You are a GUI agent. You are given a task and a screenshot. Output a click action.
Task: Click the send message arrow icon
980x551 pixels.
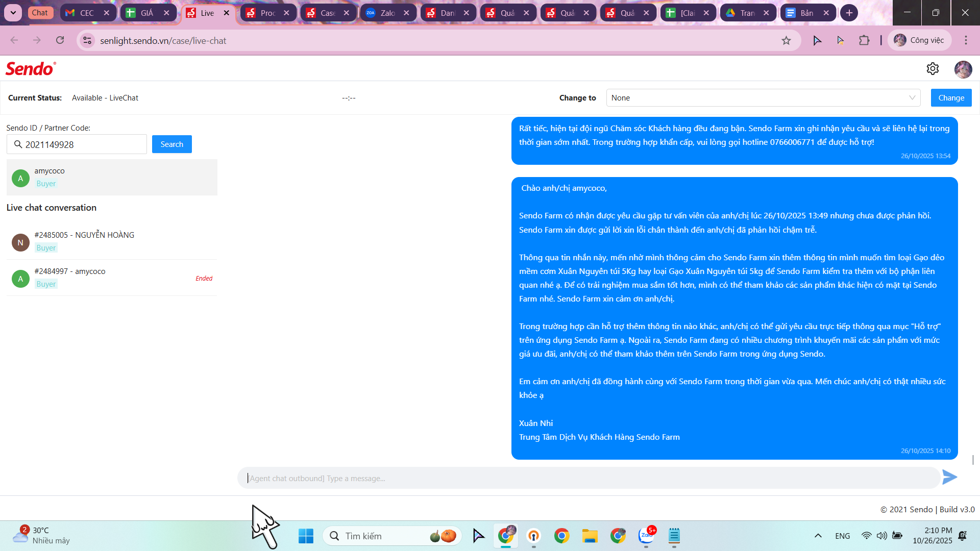click(949, 478)
